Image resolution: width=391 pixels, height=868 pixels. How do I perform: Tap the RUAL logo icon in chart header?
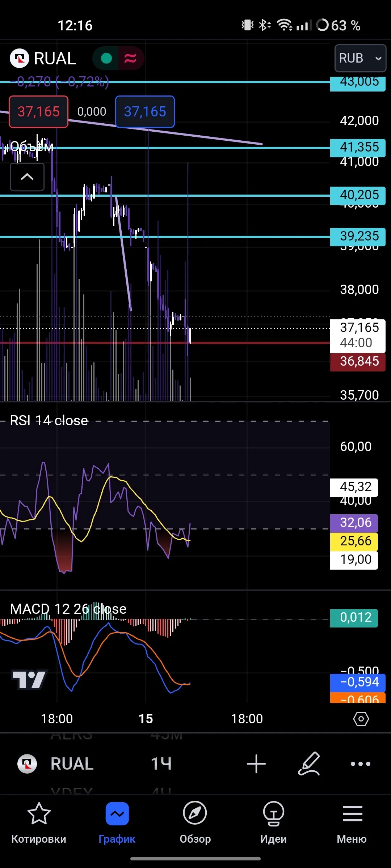click(19, 58)
